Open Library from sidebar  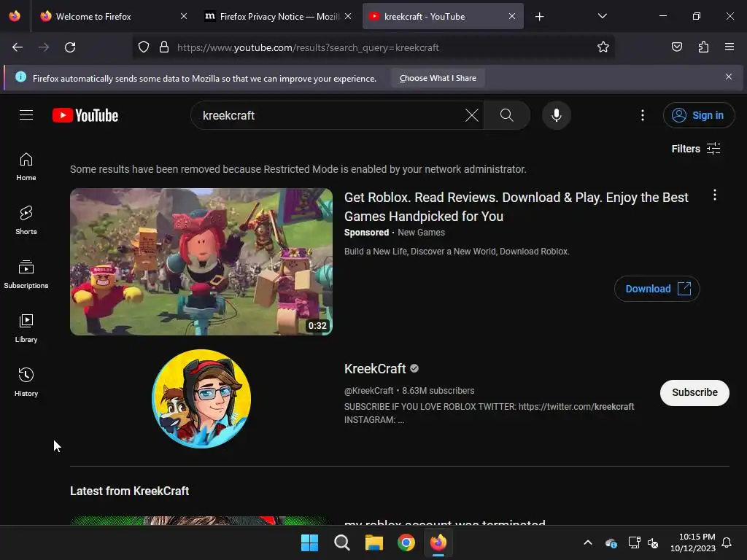coord(26,329)
